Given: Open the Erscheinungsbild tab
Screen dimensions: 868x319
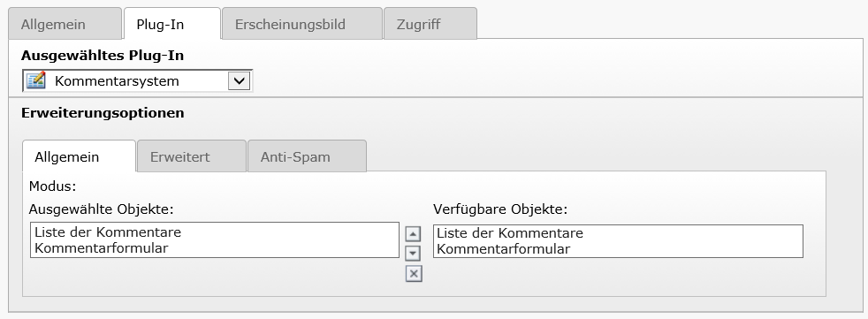Looking at the screenshot, I should tap(290, 25).
